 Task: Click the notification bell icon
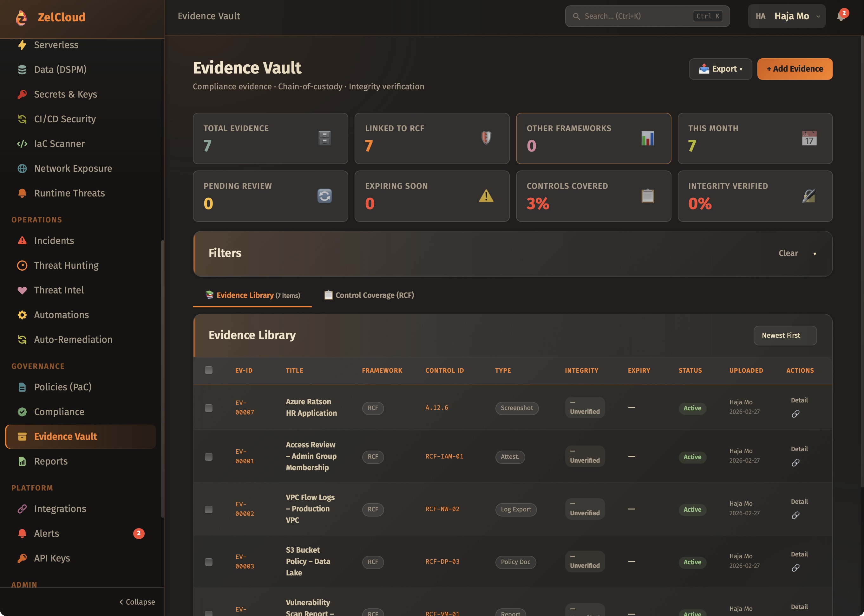(841, 17)
